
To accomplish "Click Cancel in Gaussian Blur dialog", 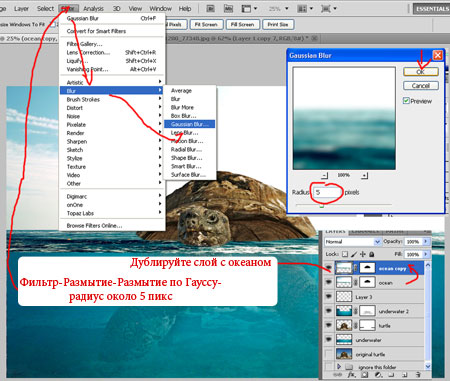I will [421, 86].
